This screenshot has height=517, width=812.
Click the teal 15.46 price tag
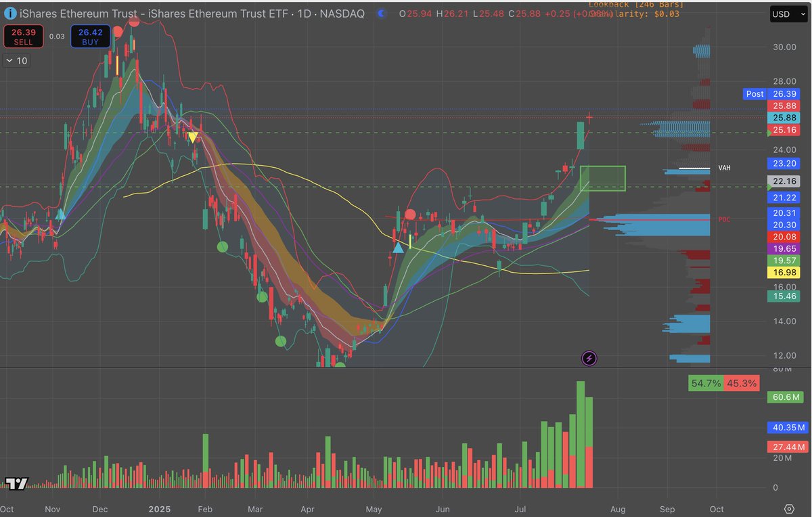pos(784,296)
